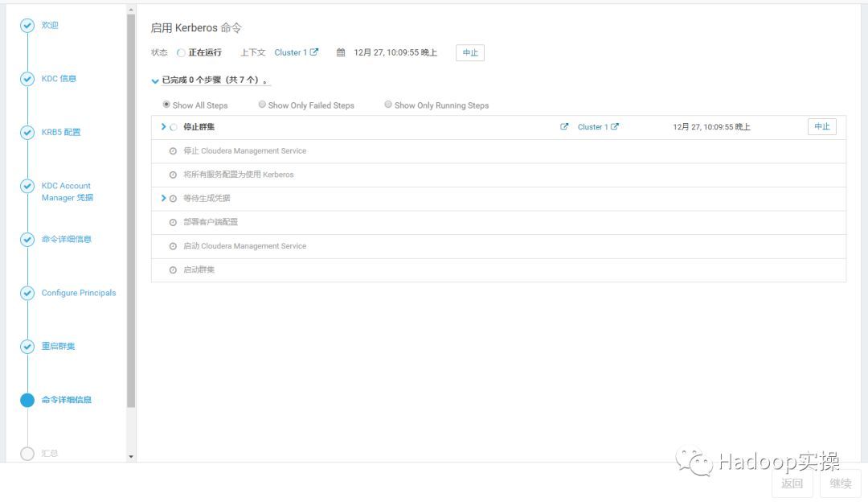This screenshot has width=868, height=502.
Task: Click the KRB5 配置 step checkmark icon
Action: [x=27, y=133]
